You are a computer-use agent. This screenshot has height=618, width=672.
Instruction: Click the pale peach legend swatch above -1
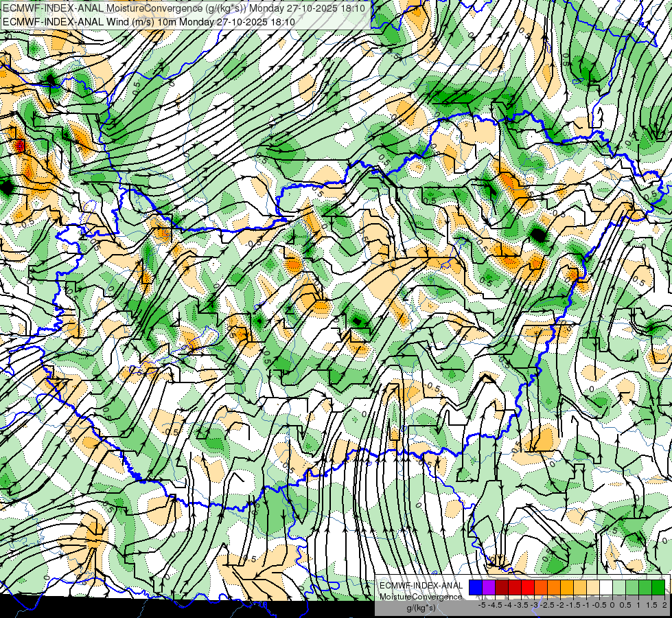pyautogui.click(x=592, y=587)
